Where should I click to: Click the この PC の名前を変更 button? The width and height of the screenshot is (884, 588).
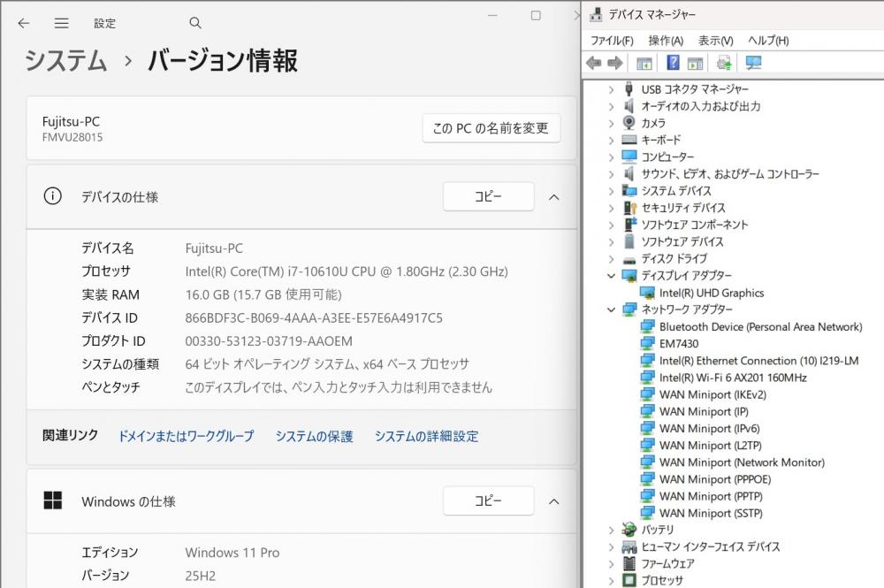coord(491,128)
